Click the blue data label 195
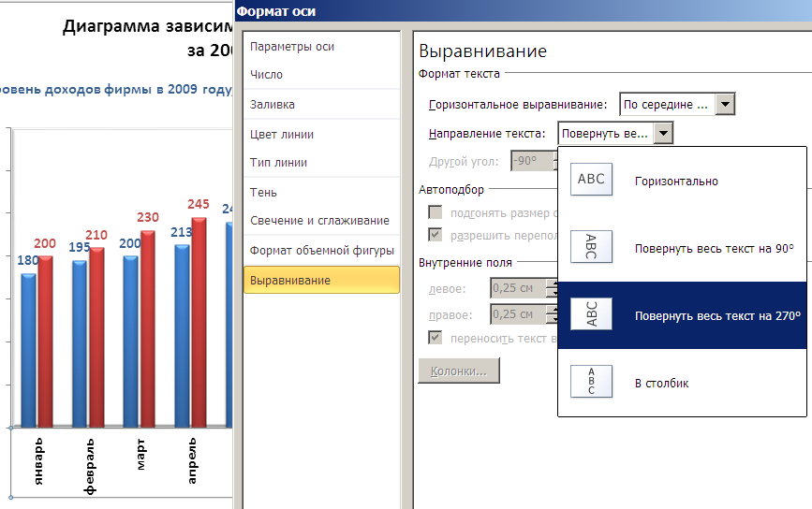Screen dimensions: 812x509 [79, 247]
